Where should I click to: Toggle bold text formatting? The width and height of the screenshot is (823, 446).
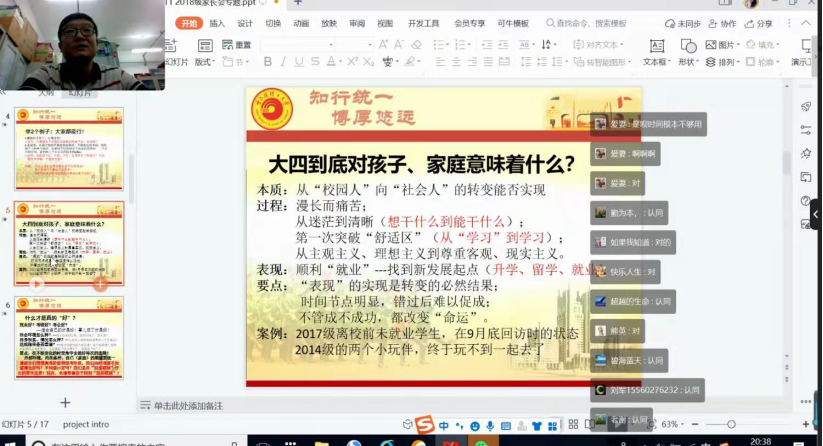pyautogui.click(x=267, y=62)
